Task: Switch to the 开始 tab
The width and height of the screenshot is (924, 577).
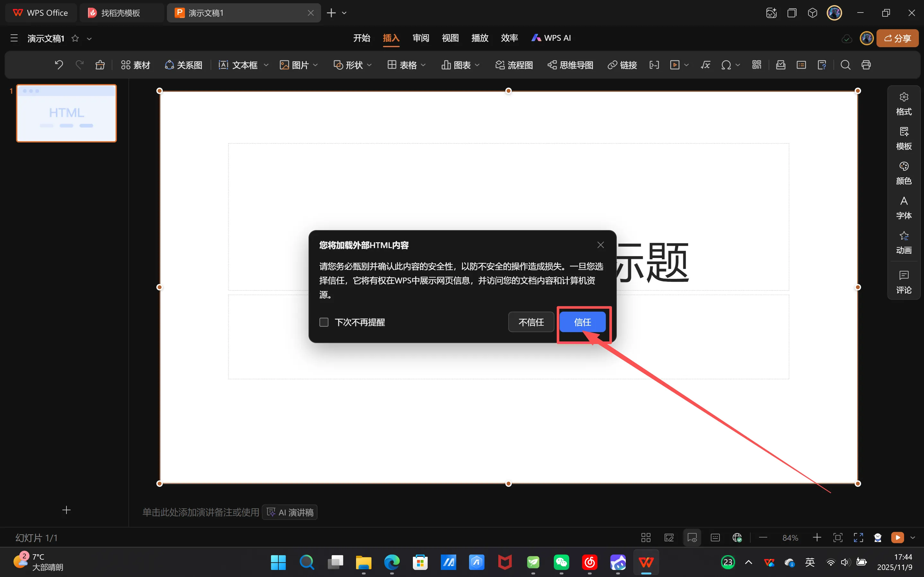Action: [362, 38]
